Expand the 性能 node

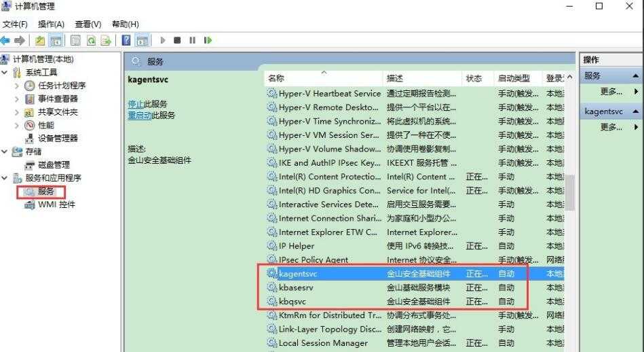[17, 125]
